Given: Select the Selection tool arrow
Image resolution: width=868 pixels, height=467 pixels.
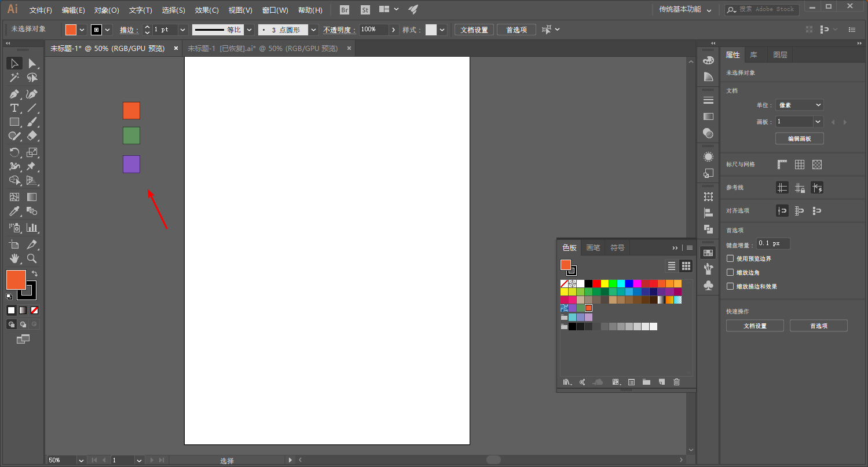Looking at the screenshot, I should pos(14,63).
